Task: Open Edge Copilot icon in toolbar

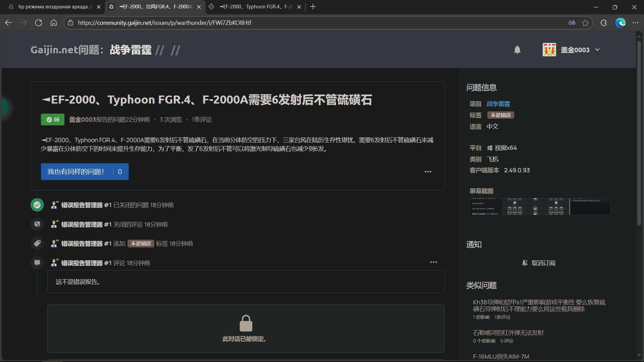Action: [620, 23]
